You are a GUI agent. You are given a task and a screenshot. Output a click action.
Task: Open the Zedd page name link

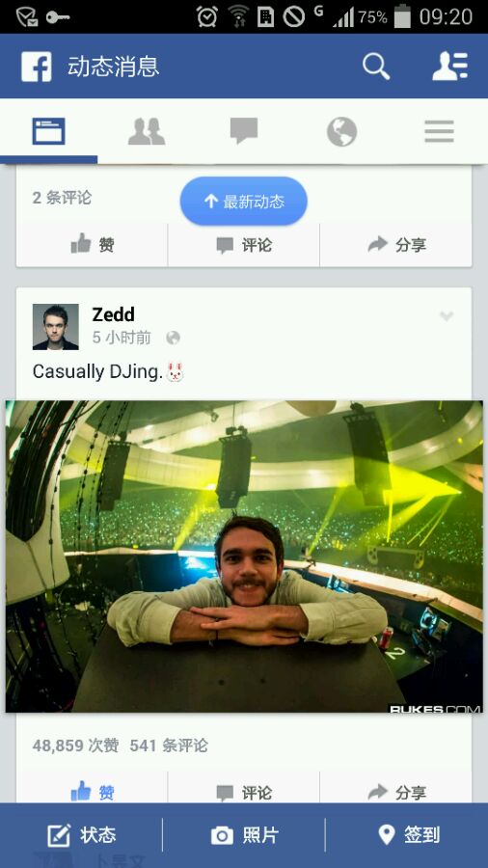113,314
